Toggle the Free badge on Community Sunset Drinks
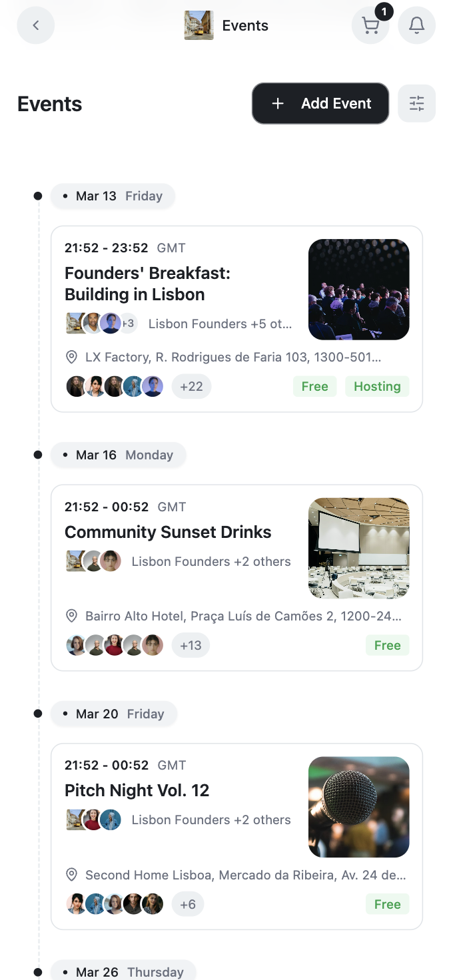Viewport: 453px width, 980px height. 387,645
